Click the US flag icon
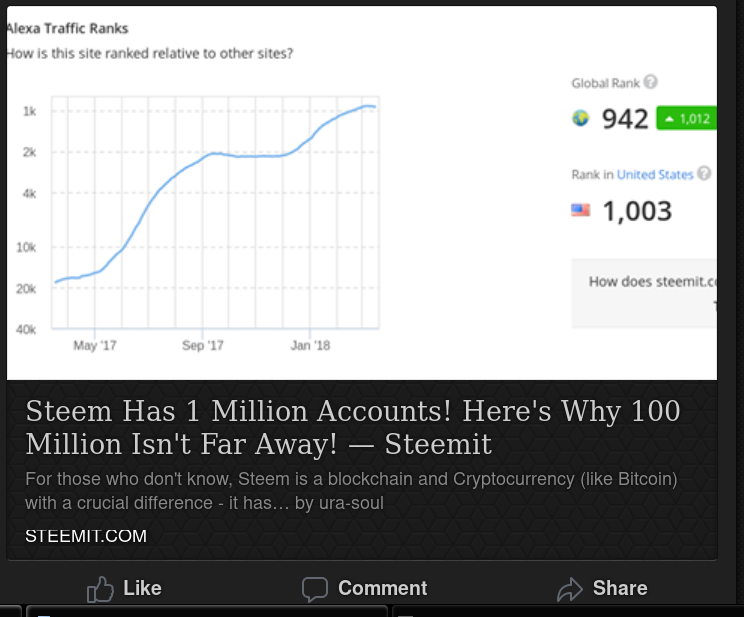This screenshot has height=617, width=744. pos(580,210)
